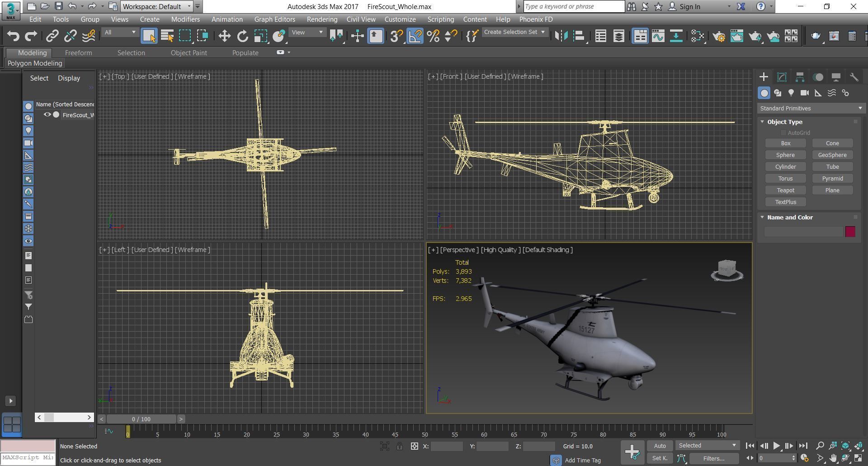The width and height of the screenshot is (868, 466).
Task: Click the Select and Link tool
Action: point(52,36)
